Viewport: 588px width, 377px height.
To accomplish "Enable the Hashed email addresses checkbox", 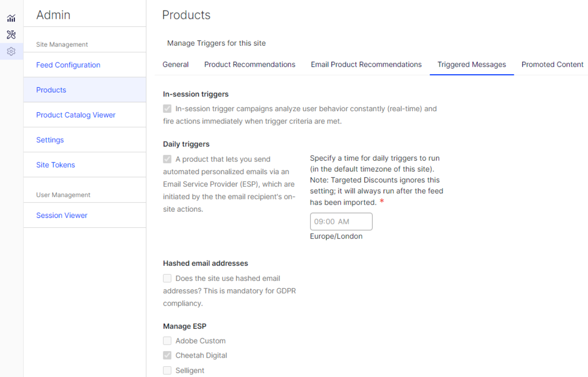I will tap(167, 278).
